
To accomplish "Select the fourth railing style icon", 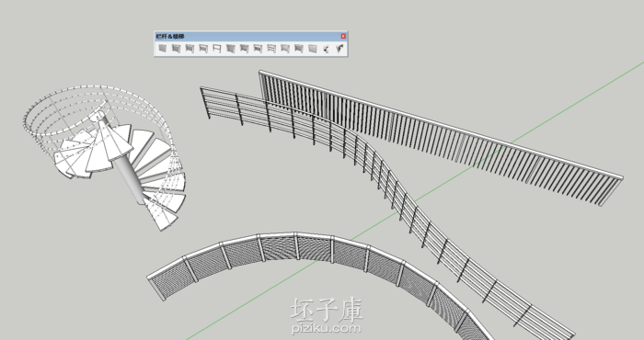I will [203, 49].
